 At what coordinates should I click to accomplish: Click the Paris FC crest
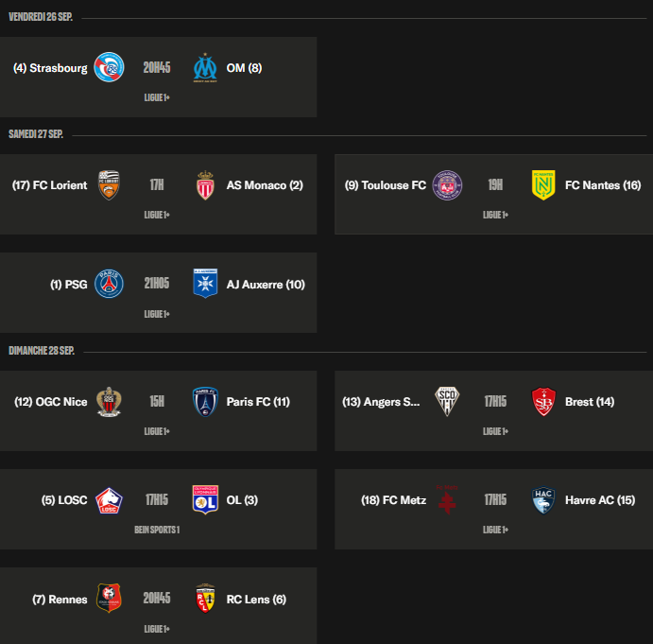point(205,402)
